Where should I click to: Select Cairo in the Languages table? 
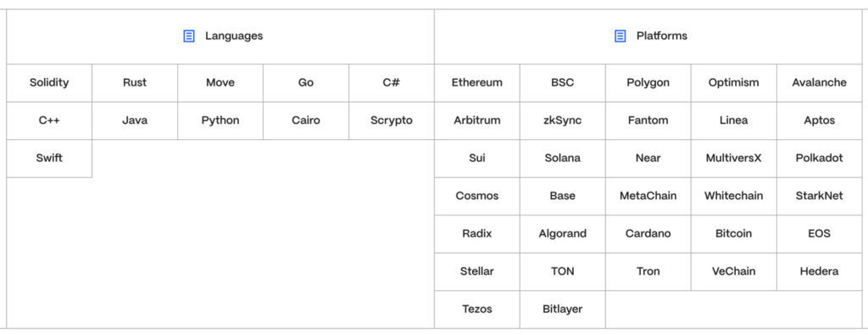click(306, 120)
